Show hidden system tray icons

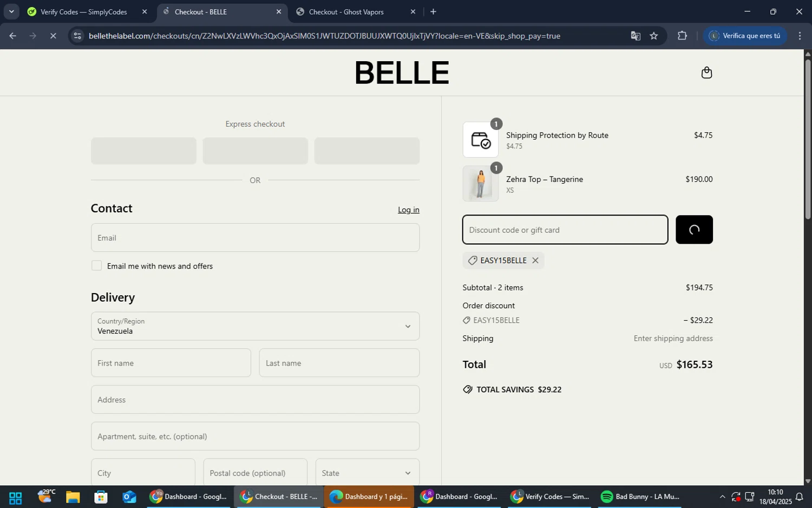722,497
